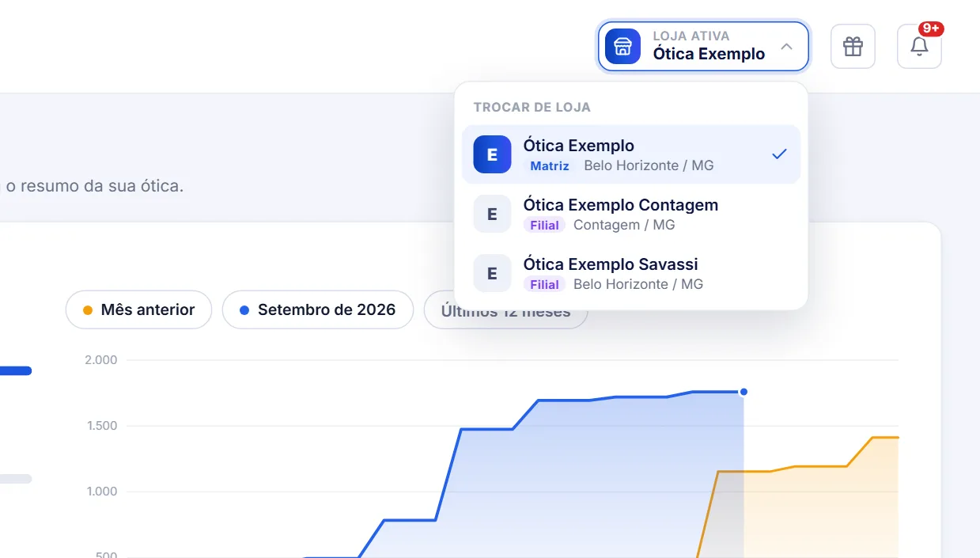Click the 2.000 axis label

(x=100, y=360)
